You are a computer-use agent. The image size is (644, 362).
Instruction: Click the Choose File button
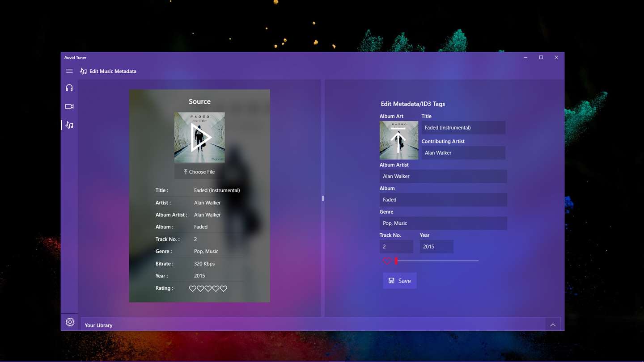(199, 172)
